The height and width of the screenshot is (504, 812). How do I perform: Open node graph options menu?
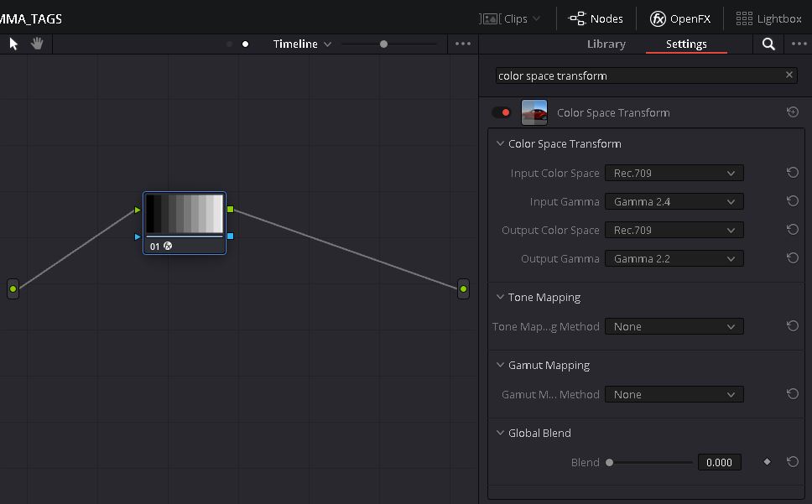(463, 44)
